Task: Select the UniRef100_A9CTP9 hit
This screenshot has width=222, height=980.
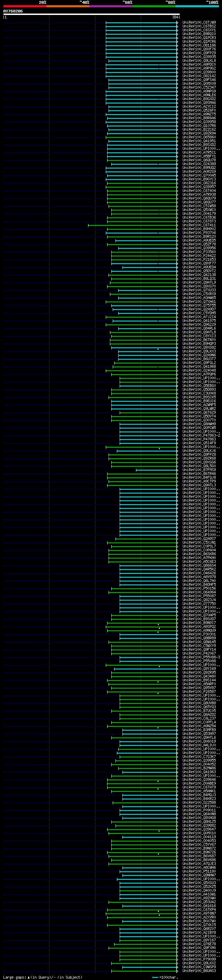Action: point(199,481)
